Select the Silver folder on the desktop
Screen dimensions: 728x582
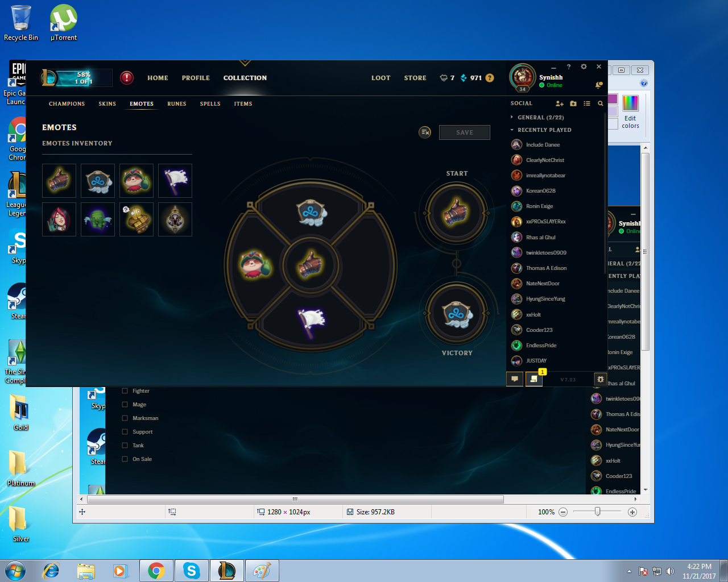pyautogui.click(x=20, y=523)
